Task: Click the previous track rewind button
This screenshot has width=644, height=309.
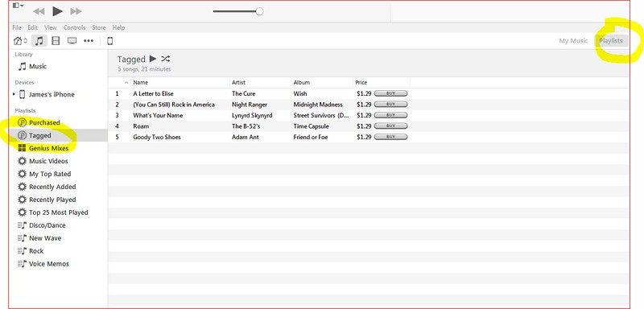Action: [x=39, y=11]
